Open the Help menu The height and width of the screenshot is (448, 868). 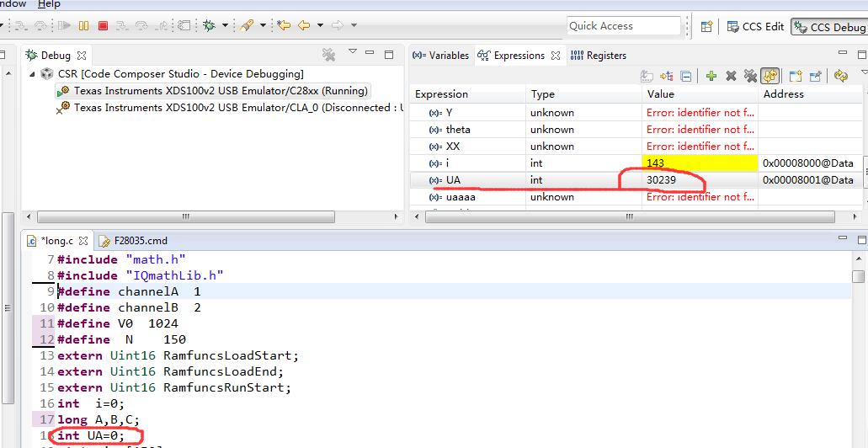coord(50,4)
